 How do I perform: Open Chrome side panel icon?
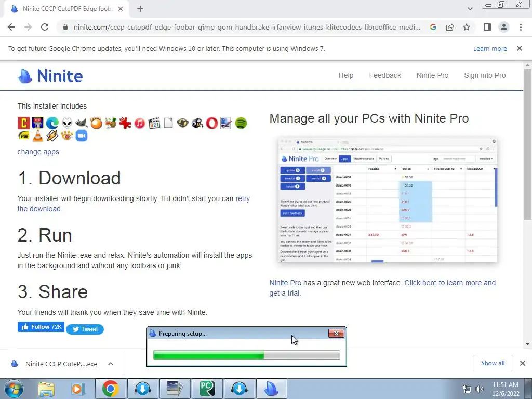(487, 27)
